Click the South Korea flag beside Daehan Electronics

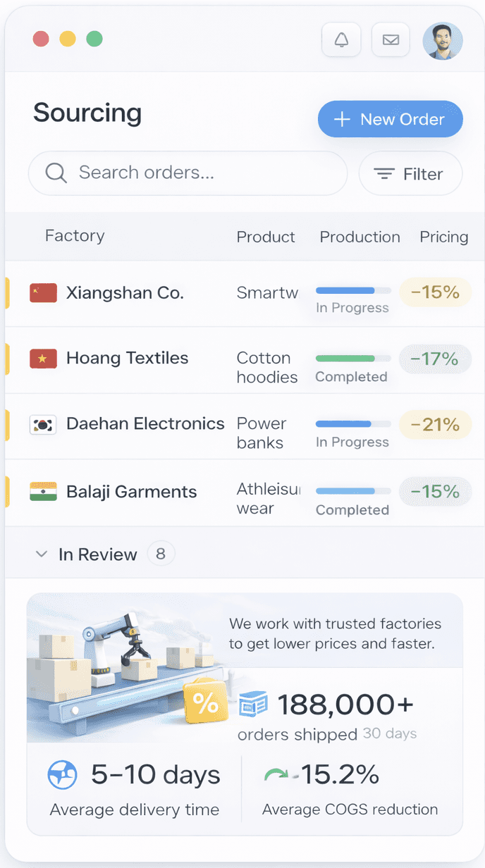(x=42, y=423)
